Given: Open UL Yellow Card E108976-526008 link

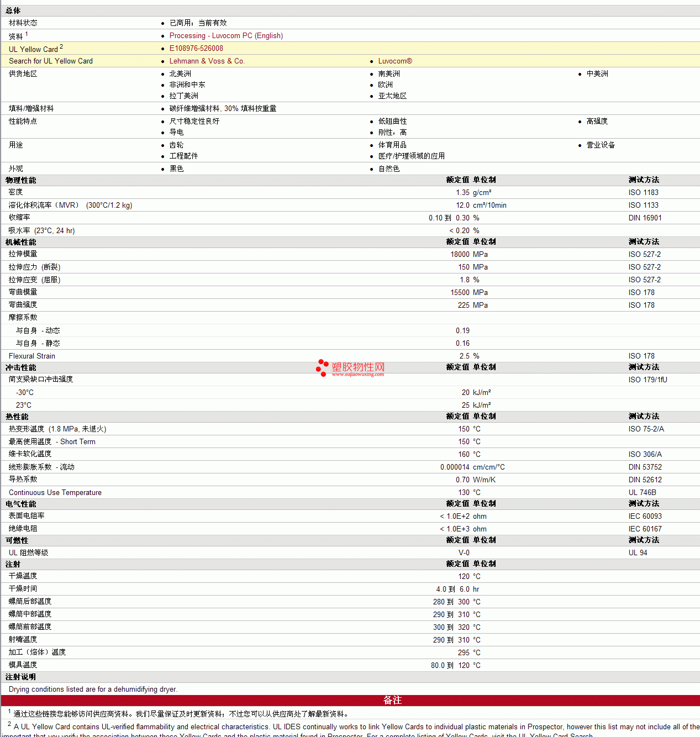Looking at the screenshot, I should (x=196, y=48).
